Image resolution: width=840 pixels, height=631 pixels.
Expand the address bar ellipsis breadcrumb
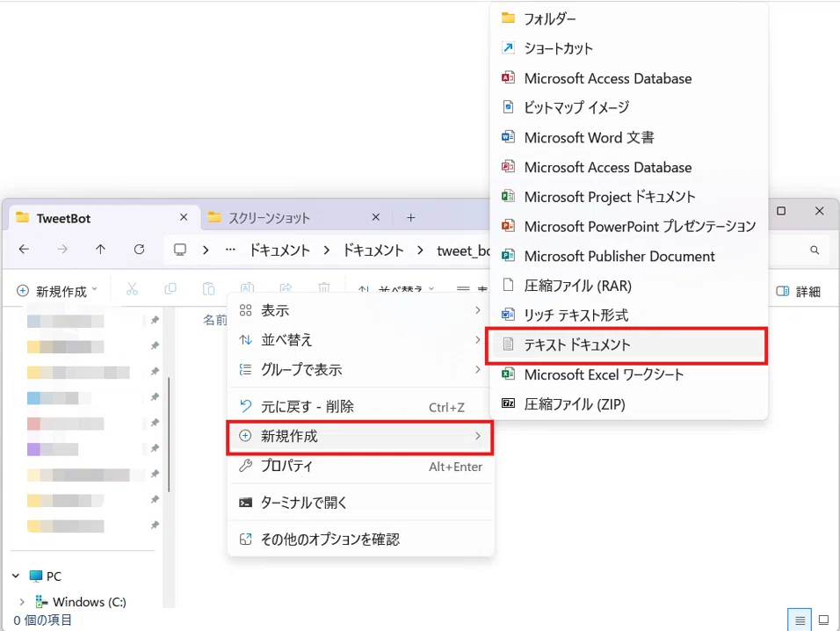(230, 250)
